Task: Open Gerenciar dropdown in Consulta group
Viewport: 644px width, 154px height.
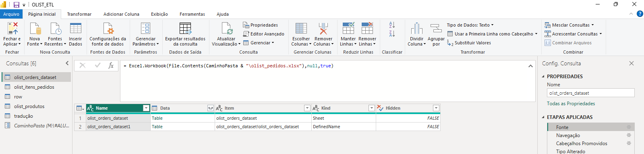Action: 258,43
